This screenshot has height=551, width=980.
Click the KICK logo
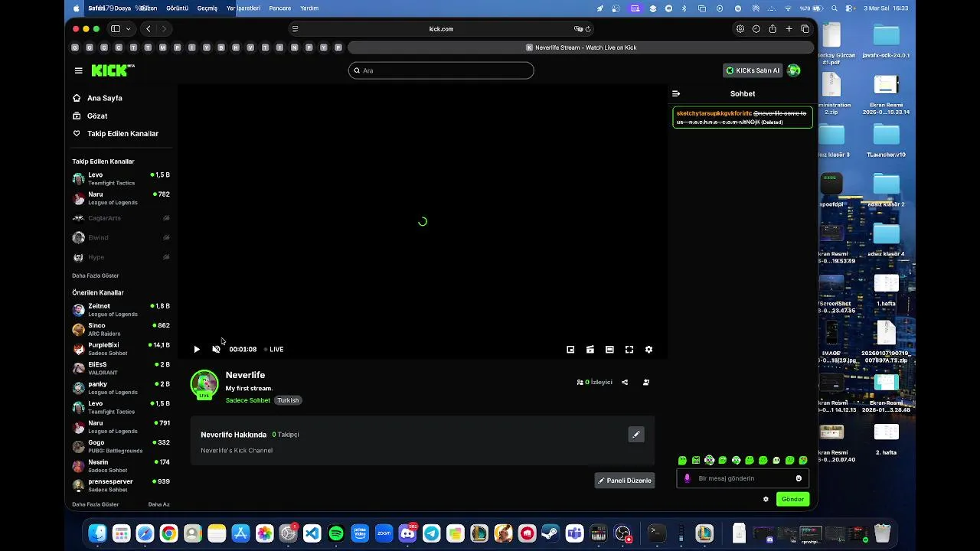113,70
